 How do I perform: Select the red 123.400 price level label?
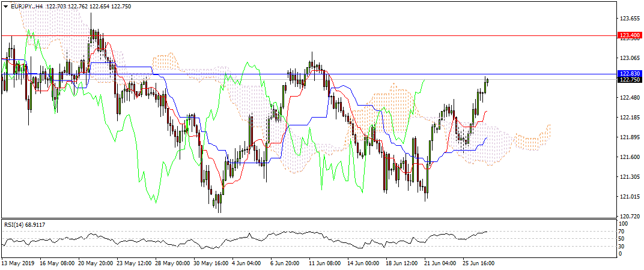coord(630,36)
